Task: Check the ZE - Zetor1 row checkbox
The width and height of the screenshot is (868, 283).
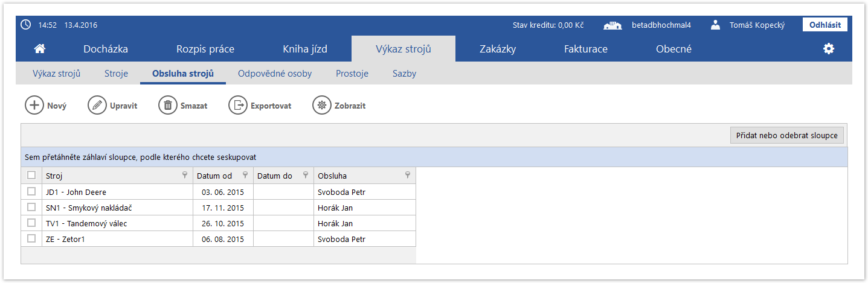Action: [31, 238]
